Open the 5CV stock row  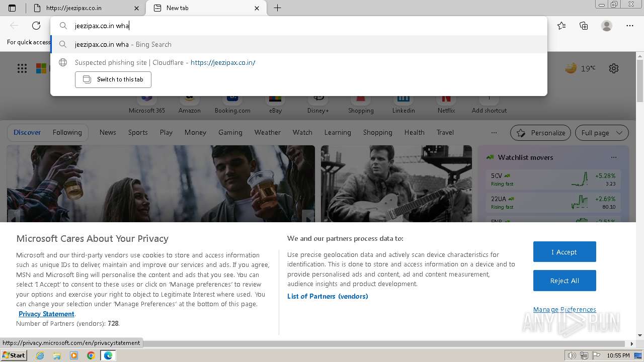pyautogui.click(x=553, y=179)
